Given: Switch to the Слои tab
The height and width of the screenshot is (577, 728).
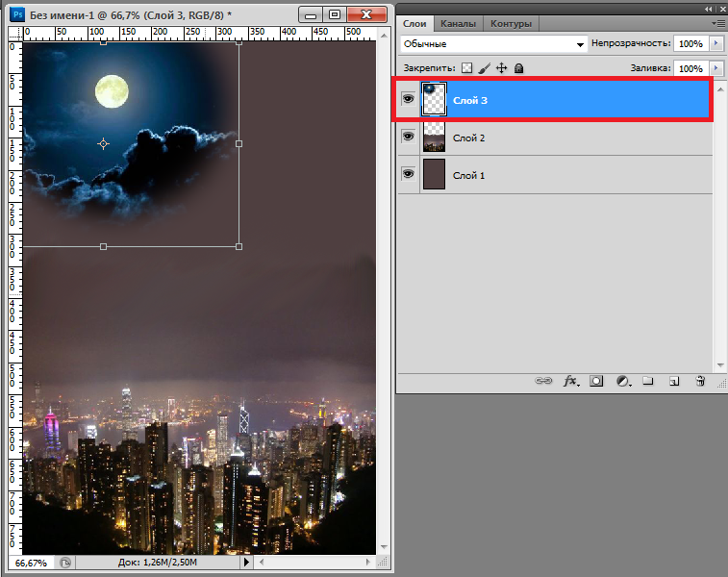Looking at the screenshot, I should click(x=414, y=24).
